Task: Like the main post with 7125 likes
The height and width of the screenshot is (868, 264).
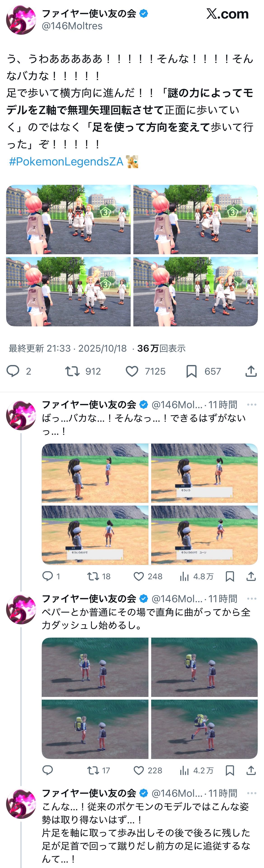Action: 132,371
